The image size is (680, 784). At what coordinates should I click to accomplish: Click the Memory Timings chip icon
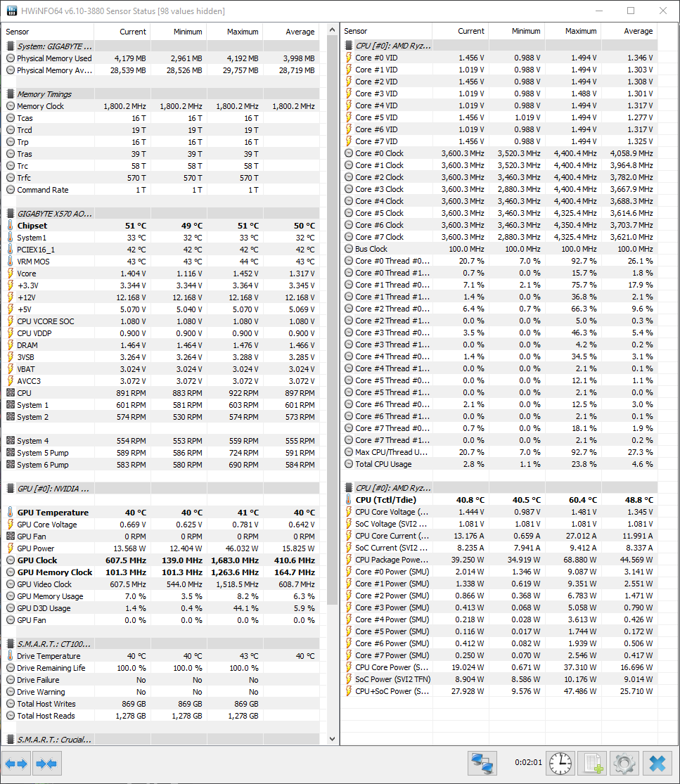(x=11, y=94)
